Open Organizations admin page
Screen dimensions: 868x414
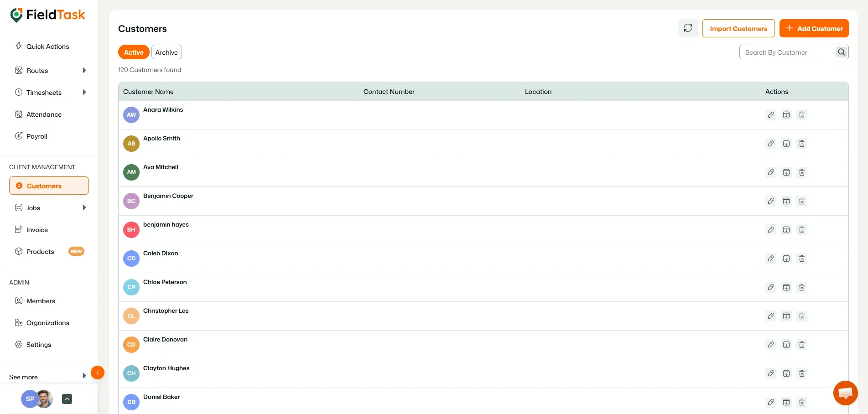click(42, 323)
